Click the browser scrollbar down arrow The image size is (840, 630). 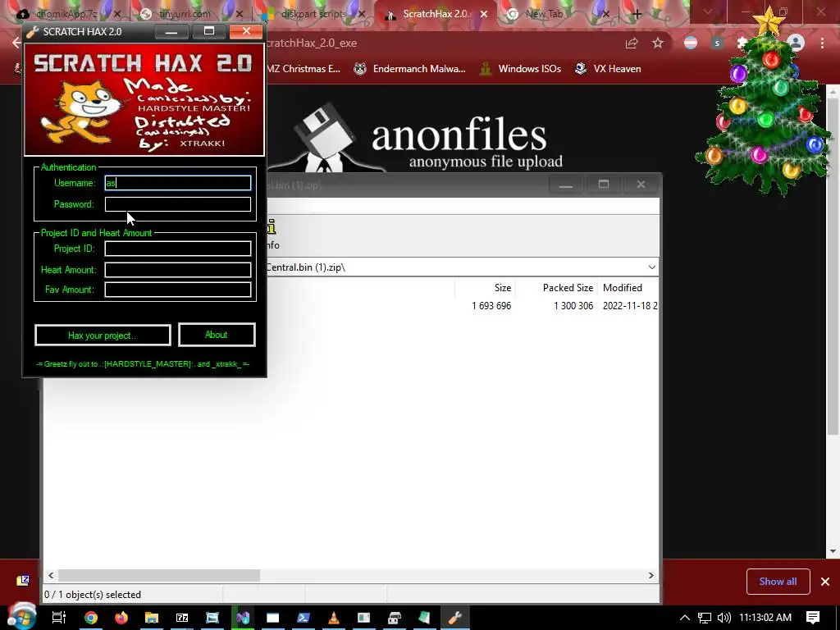click(833, 550)
